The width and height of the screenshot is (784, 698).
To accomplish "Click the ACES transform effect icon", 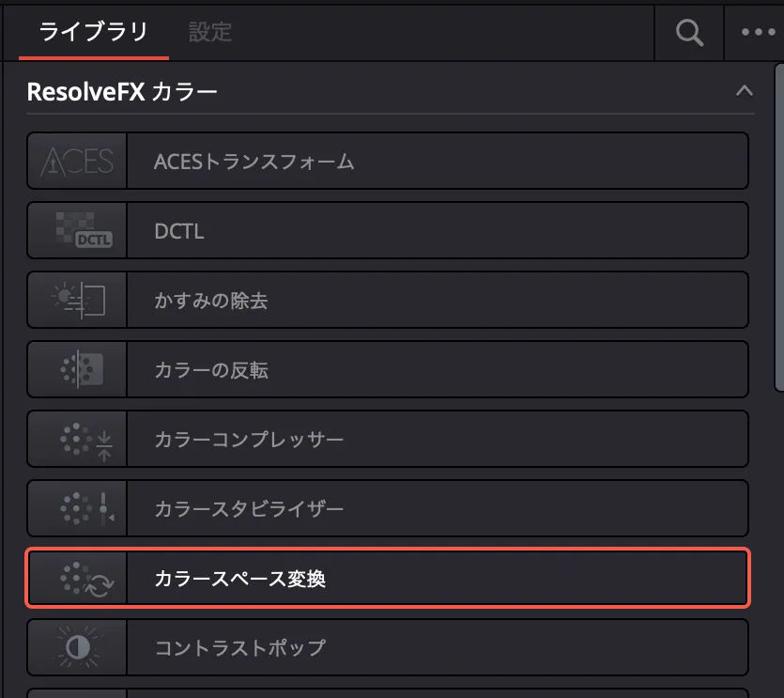I will point(77,161).
